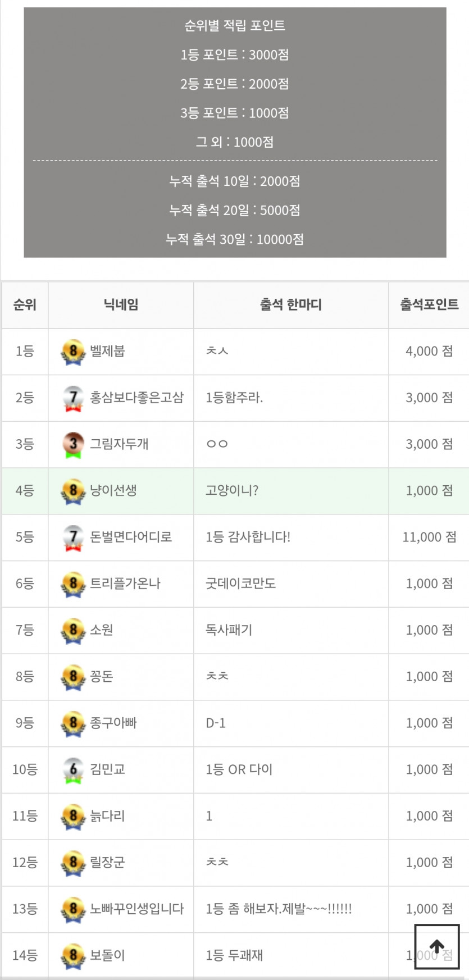This screenshot has height=980, width=469.
Task: Click the level 8 badge beside 벨제붑
Action: point(73,352)
